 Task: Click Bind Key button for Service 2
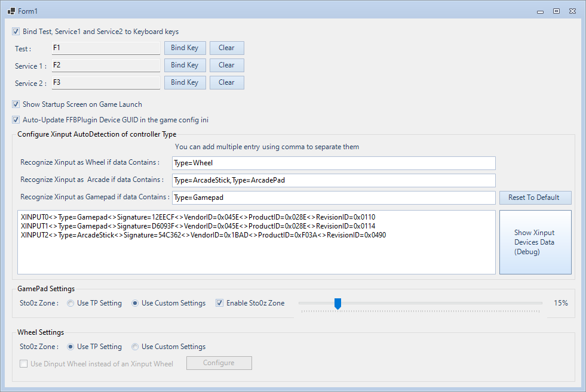point(185,82)
